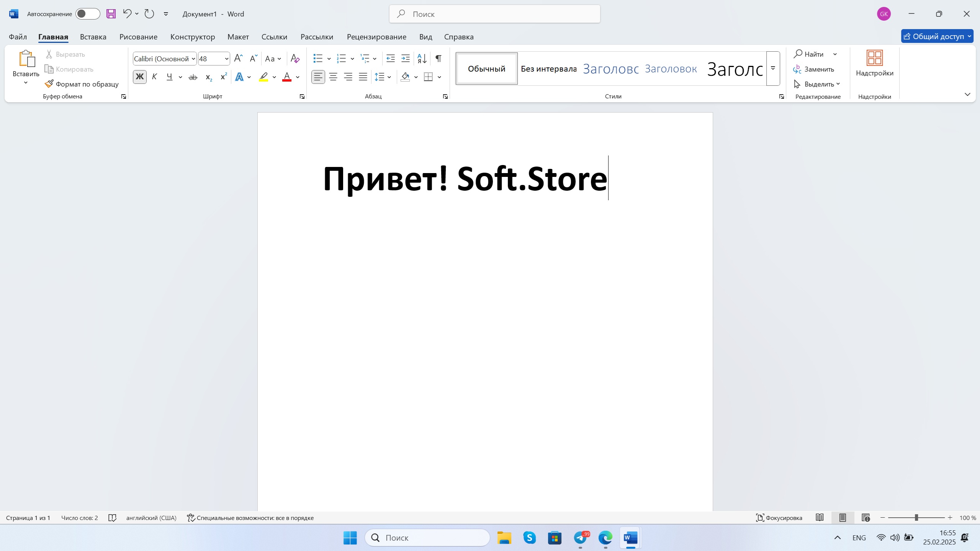Click the Format Painter brush icon
Image resolution: width=980 pixels, height=551 pixels.
49,84
